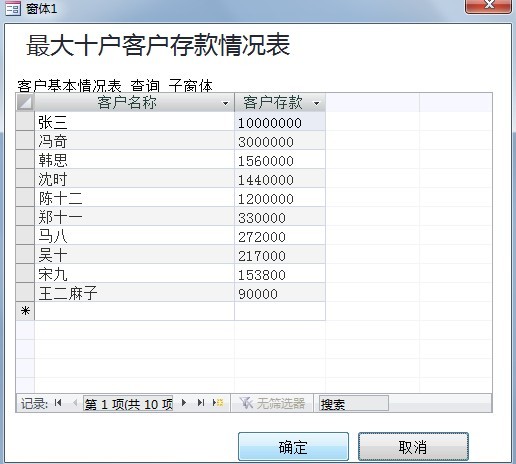This screenshot has height=464, width=516.
Task: Click the 搜索 search box
Action: [354, 403]
